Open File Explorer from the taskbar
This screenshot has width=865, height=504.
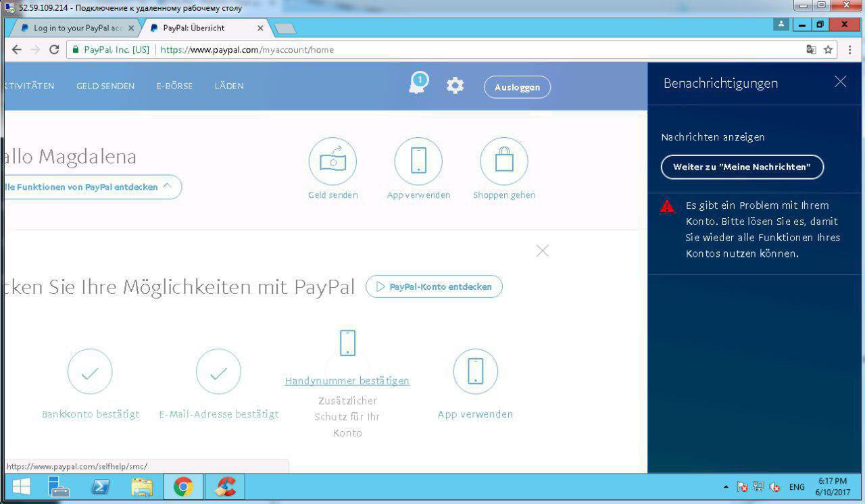[x=142, y=486]
